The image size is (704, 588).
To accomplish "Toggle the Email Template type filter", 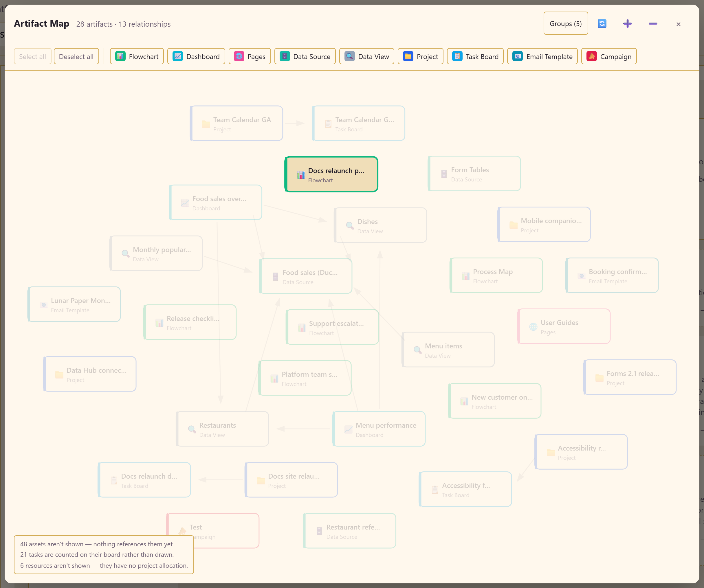I will click(x=542, y=56).
